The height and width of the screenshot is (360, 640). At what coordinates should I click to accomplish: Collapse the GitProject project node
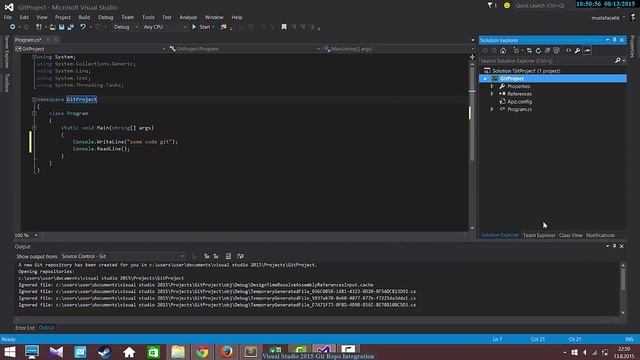(x=485, y=78)
